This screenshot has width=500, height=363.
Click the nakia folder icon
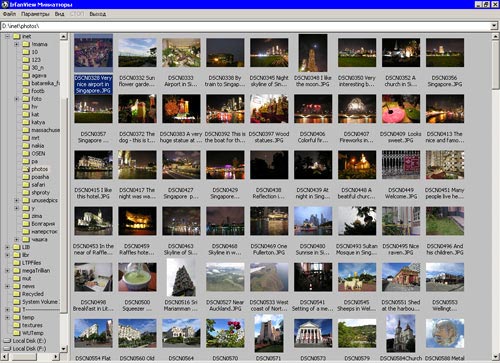pyautogui.click(x=26, y=145)
